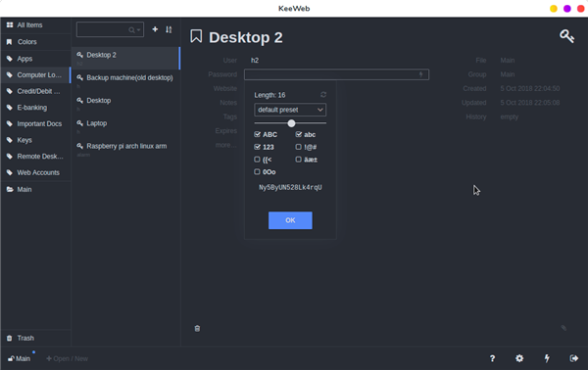
Task: Click the password input field
Action: [336, 74]
